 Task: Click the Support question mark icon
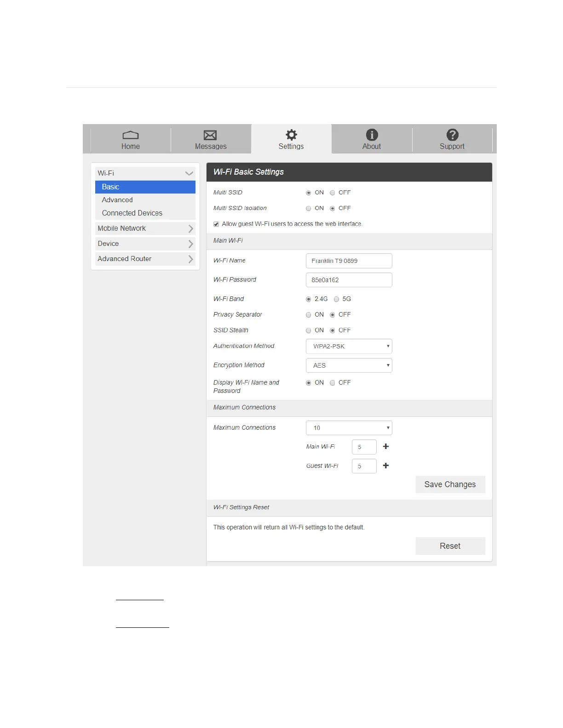[x=452, y=135]
